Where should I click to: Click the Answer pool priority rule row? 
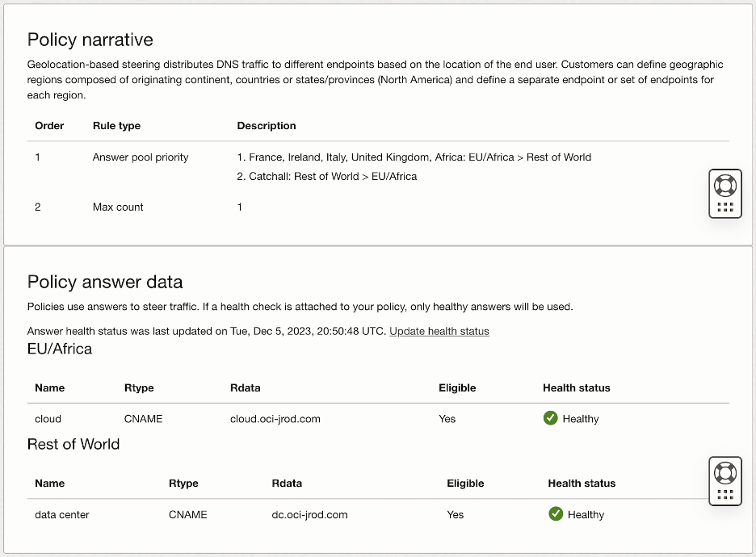(x=140, y=157)
